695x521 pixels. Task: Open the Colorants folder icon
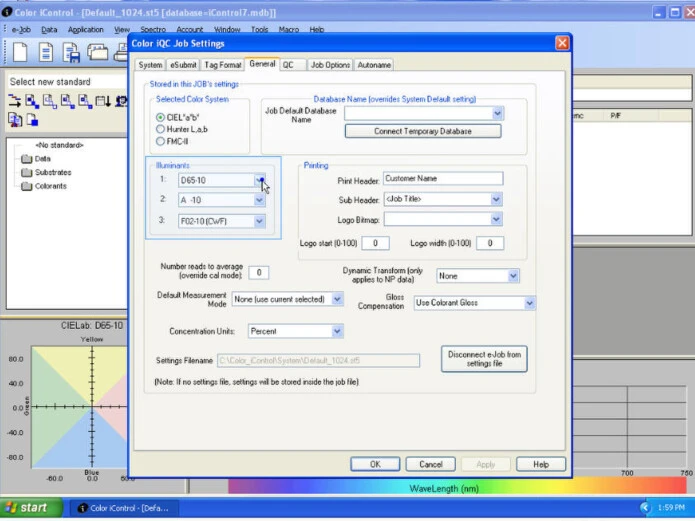tap(27, 186)
